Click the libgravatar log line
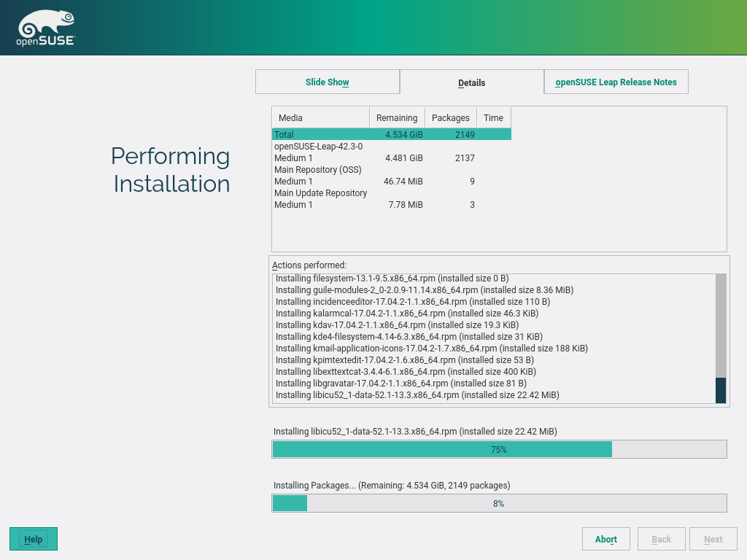The image size is (747, 560). click(x=400, y=383)
